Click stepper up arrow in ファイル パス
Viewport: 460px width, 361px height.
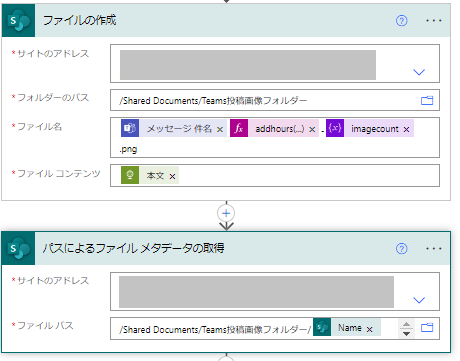(x=406, y=324)
